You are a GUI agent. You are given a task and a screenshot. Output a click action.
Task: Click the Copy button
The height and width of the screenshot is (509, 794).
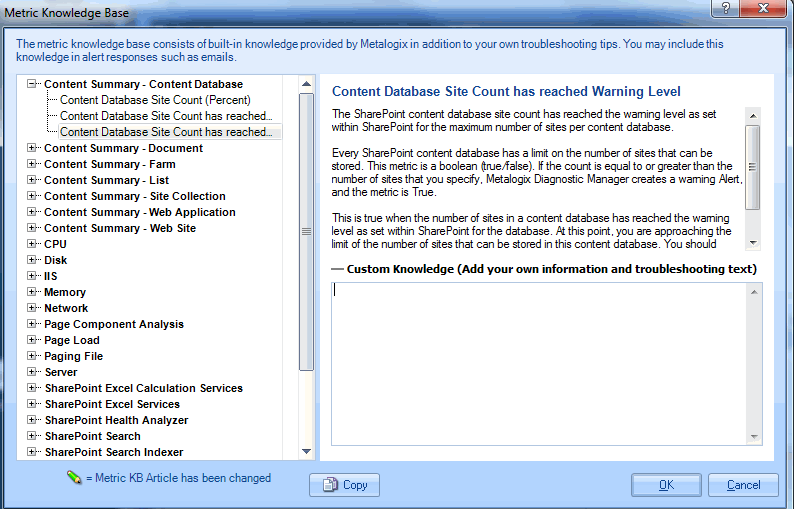tap(344, 485)
